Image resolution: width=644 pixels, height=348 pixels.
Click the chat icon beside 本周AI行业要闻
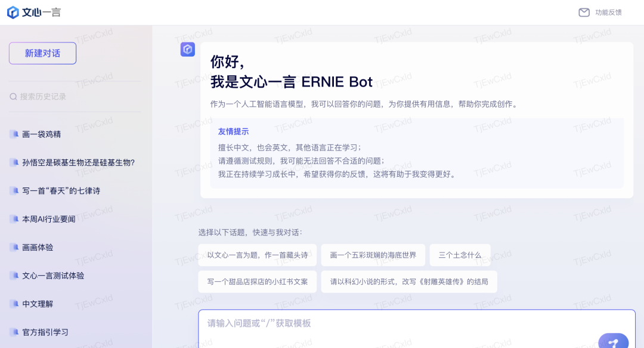point(14,219)
